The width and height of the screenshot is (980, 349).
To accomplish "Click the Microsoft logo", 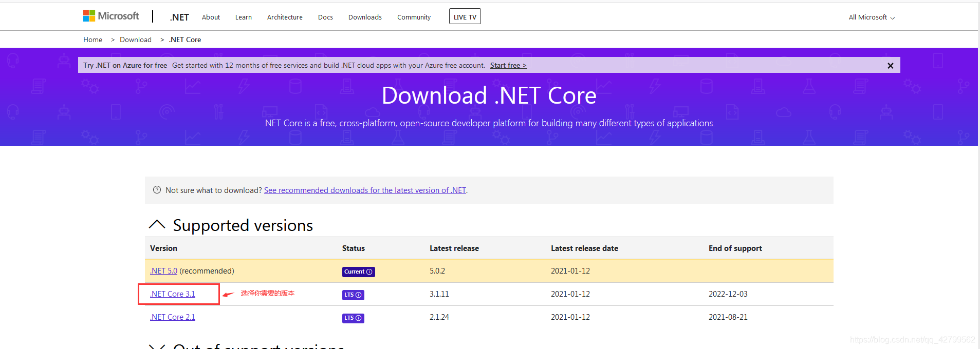I will [x=111, y=16].
